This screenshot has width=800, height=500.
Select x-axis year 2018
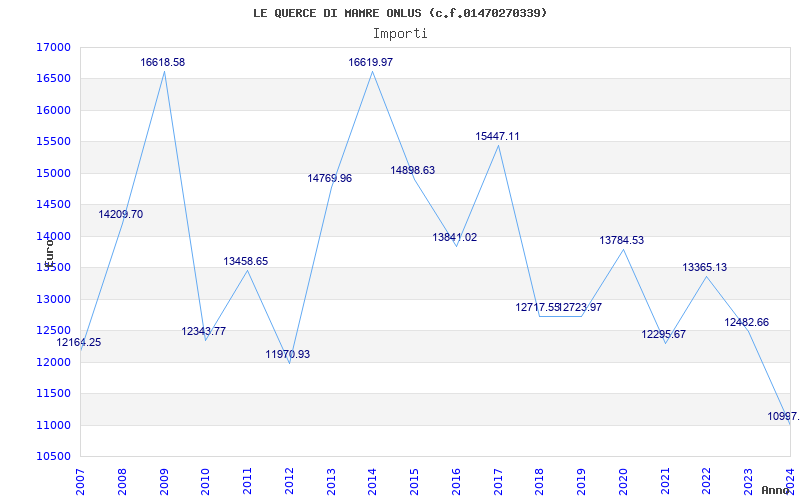(540, 482)
